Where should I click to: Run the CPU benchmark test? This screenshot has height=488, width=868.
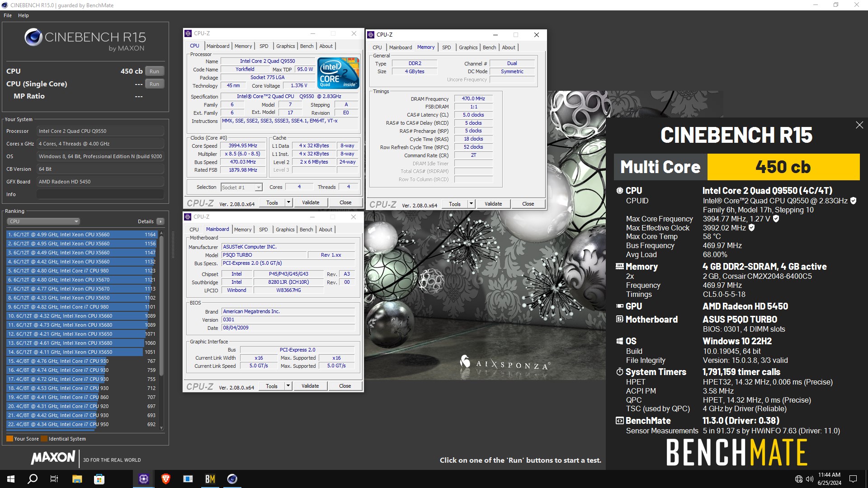pos(154,71)
